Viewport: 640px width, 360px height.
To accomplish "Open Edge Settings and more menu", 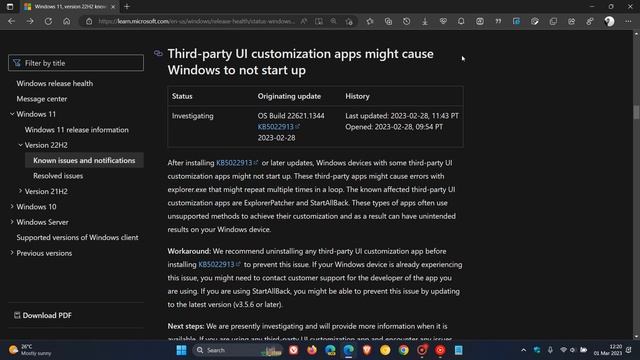I will click(628, 21).
